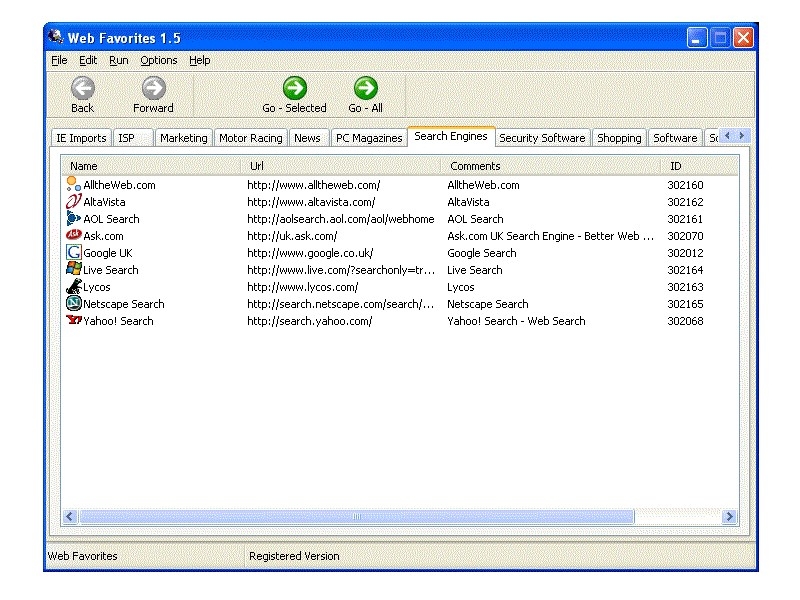Viewport: 800px width, 600px height.
Task: Open the Help menu
Action: pos(199,60)
